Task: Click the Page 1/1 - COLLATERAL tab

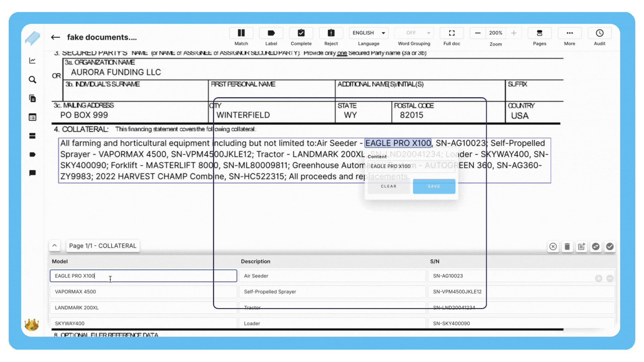Action: click(103, 246)
